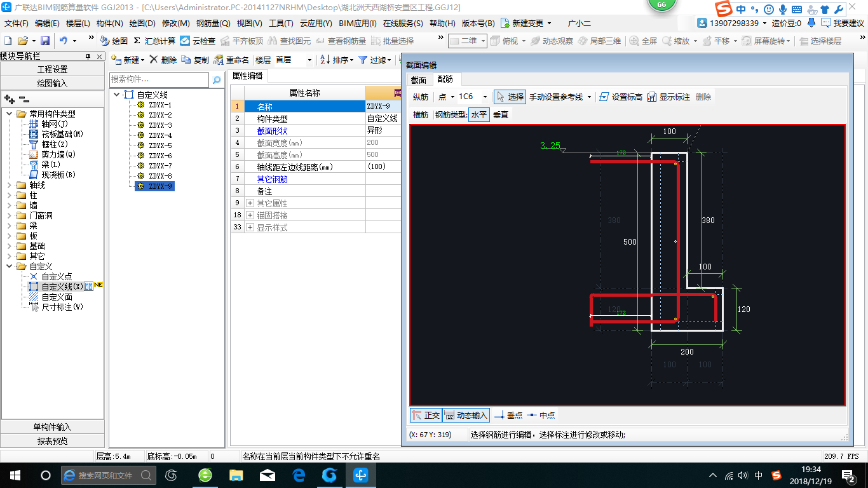Select 自定义点 tree item
The image size is (868, 488).
click(57, 276)
